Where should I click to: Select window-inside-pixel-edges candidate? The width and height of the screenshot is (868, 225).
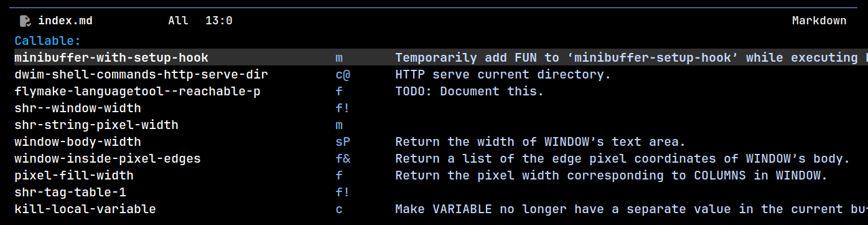pos(108,159)
